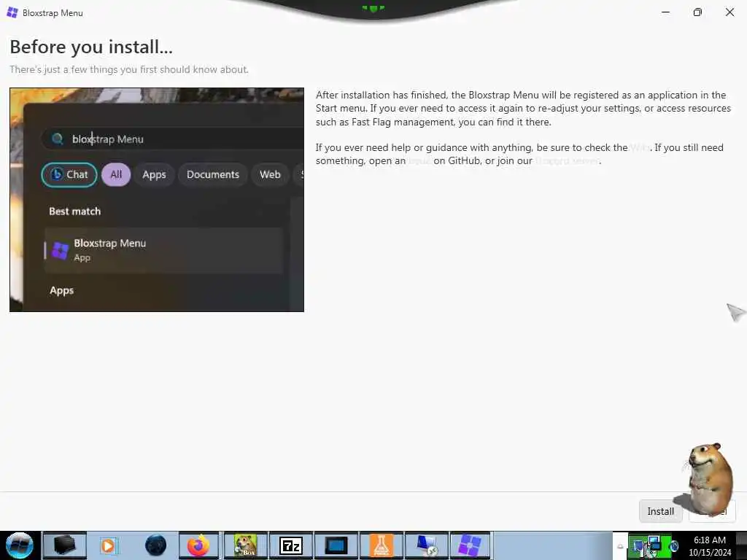Click the Start menu search preview image
Screen dimensions: 747x560
pyautogui.click(x=157, y=200)
